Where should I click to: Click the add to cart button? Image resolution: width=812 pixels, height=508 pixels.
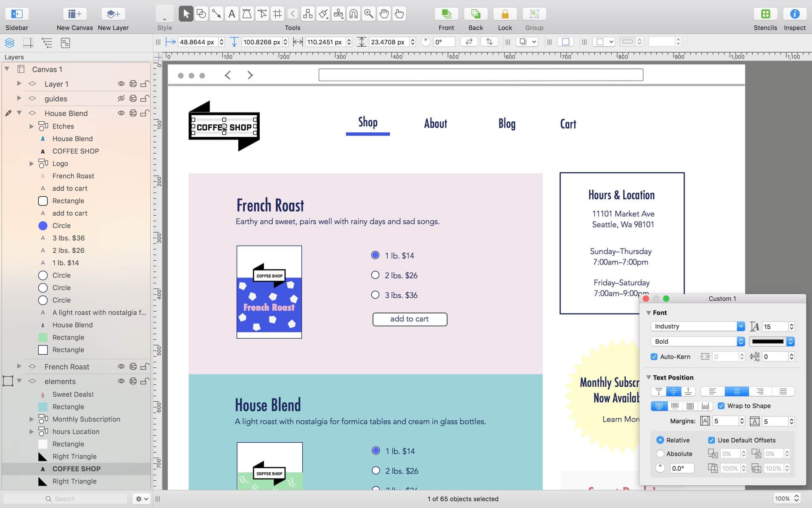[409, 319]
